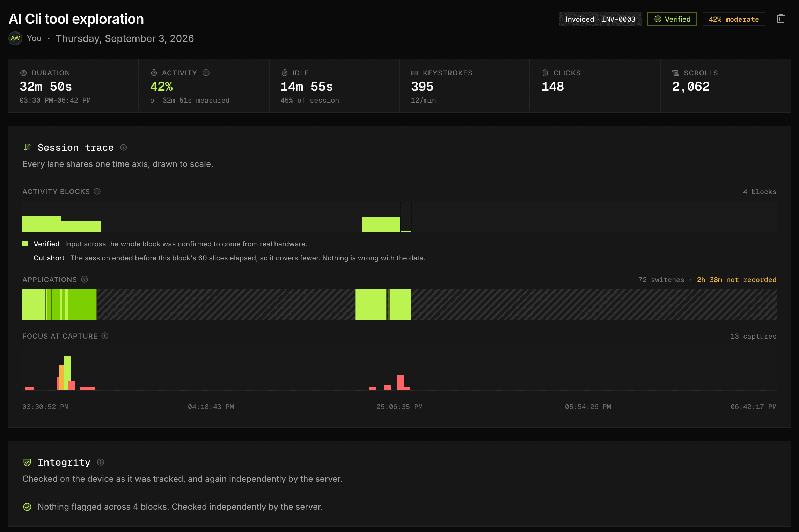Click the green check beside Nothing flagged
Screen dimensions: 799x532
click(27, 507)
